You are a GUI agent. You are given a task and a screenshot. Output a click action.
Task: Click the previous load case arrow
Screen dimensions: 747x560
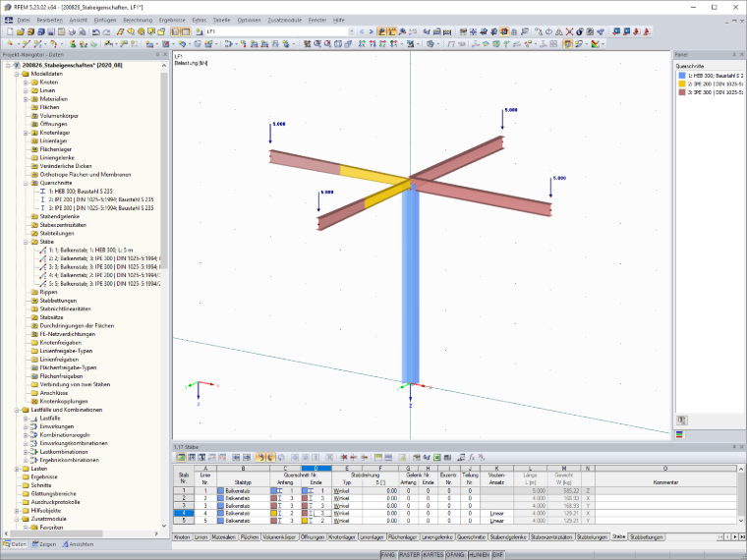click(362, 31)
